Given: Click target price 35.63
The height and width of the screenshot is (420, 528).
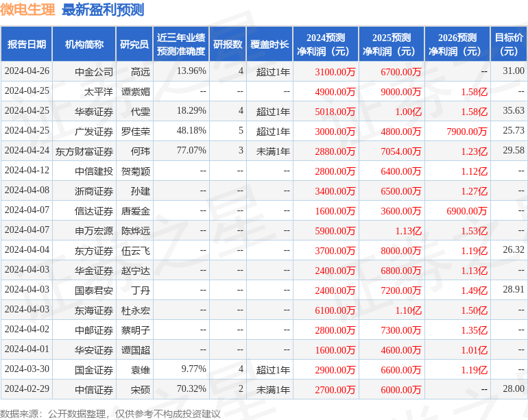Looking at the screenshot, I should (x=514, y=111).
